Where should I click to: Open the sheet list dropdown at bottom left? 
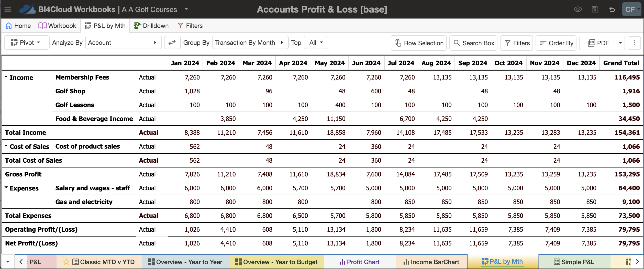tap(8, 262)
